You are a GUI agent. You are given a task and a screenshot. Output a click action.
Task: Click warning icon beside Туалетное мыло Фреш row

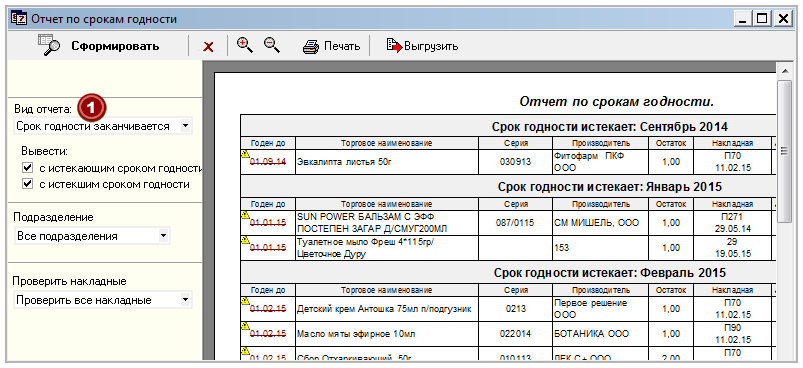point(245,239)
